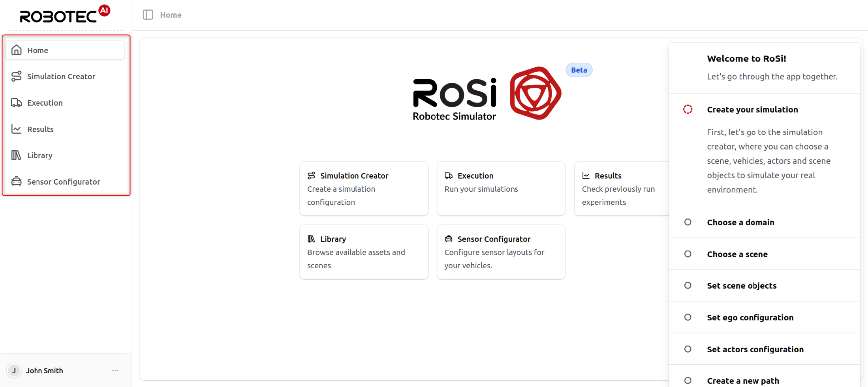Go to Execution in the sidebar

click(65, 103)
